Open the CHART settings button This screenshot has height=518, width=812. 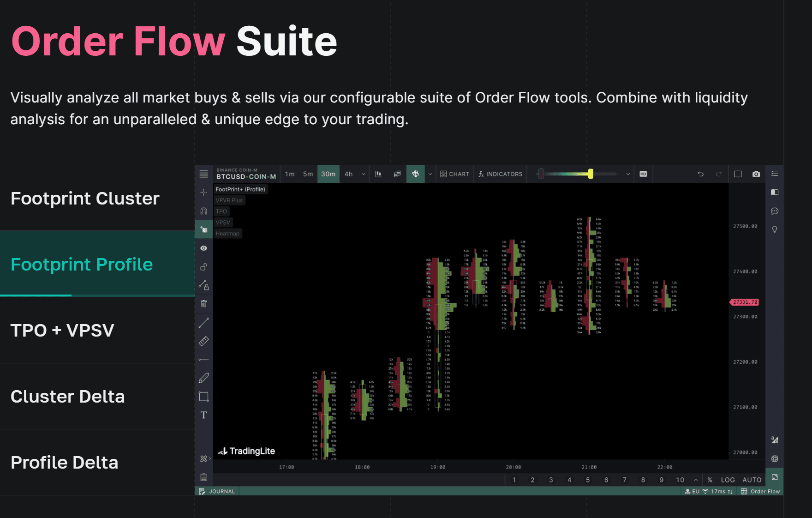point(454,174)
